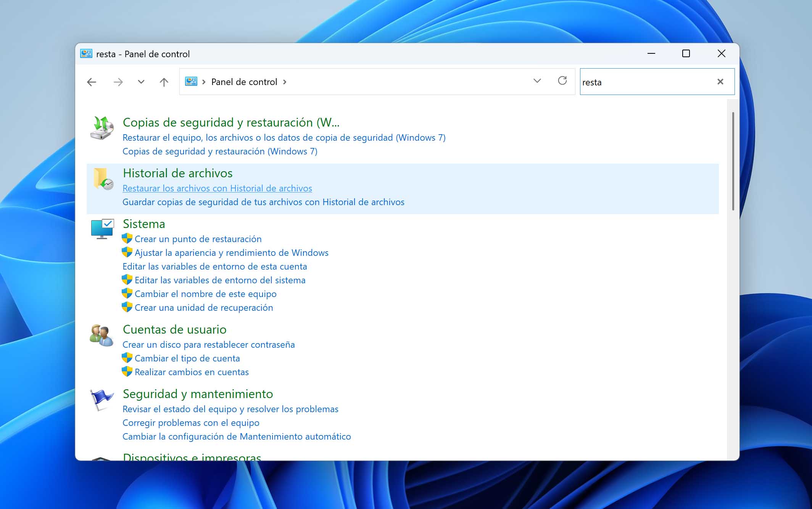Viewport: 812px width, 509px height.
Task: Expand the chevron after Panel de control
Action: pos(285,82)
